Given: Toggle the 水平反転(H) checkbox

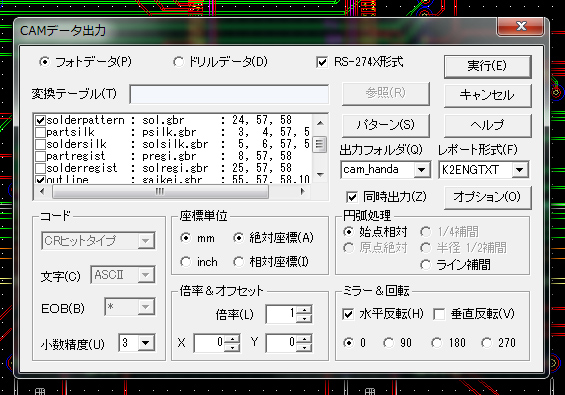Looking at the screenshot, I should coord(348,314).
